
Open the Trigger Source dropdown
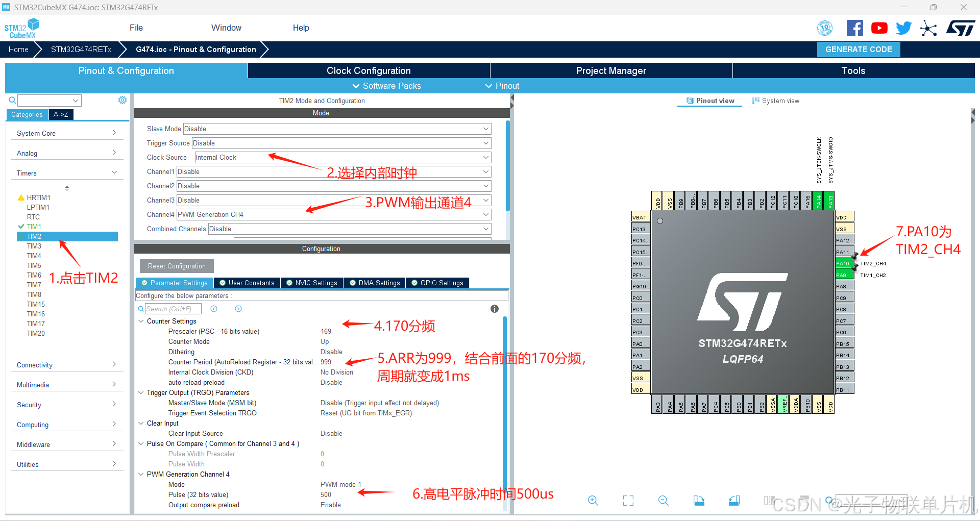pos(341,143)
